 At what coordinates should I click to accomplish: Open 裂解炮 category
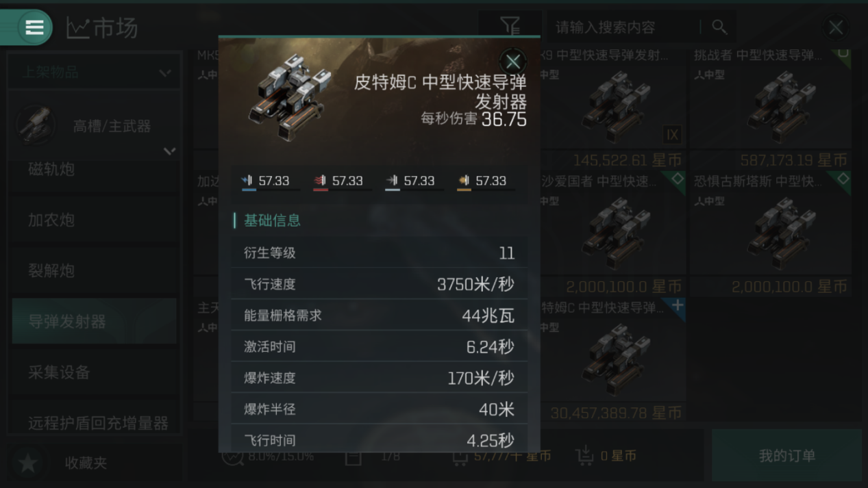pyautogui.click(x=95, y=270)
